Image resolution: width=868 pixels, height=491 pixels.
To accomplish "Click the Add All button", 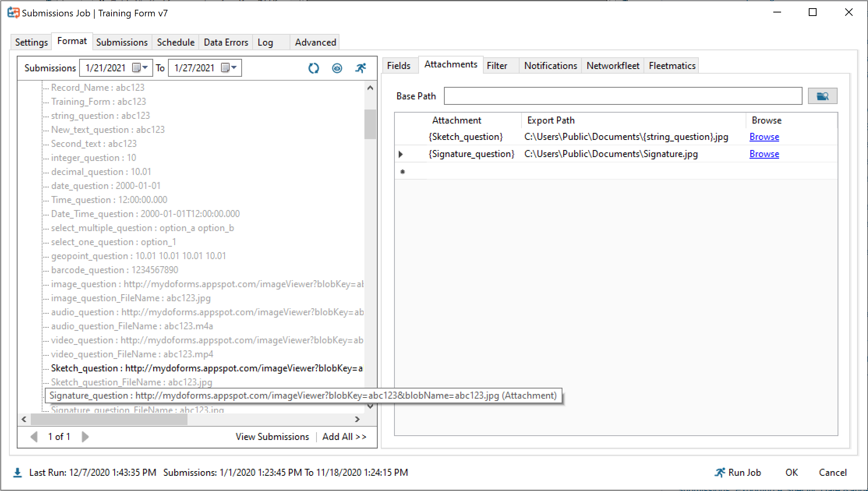I will [344, 436].
